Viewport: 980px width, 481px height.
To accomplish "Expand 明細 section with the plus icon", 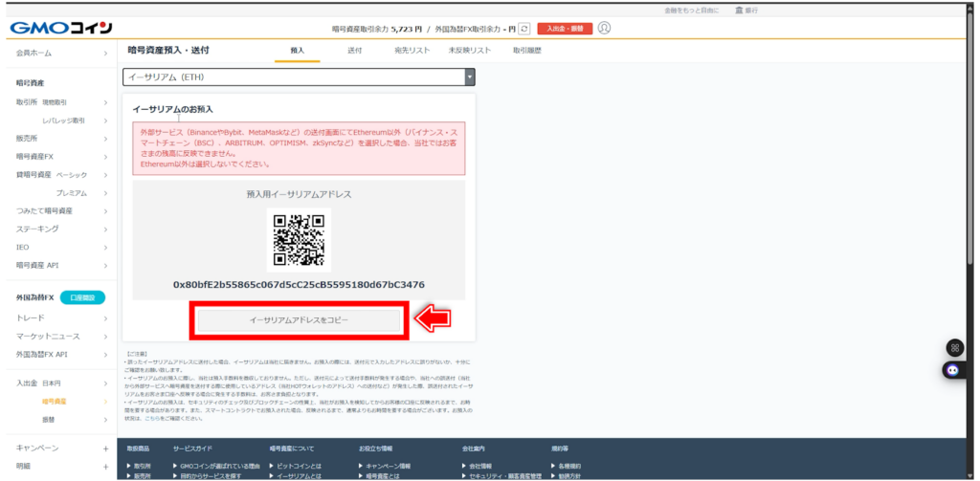I will 105,466.
